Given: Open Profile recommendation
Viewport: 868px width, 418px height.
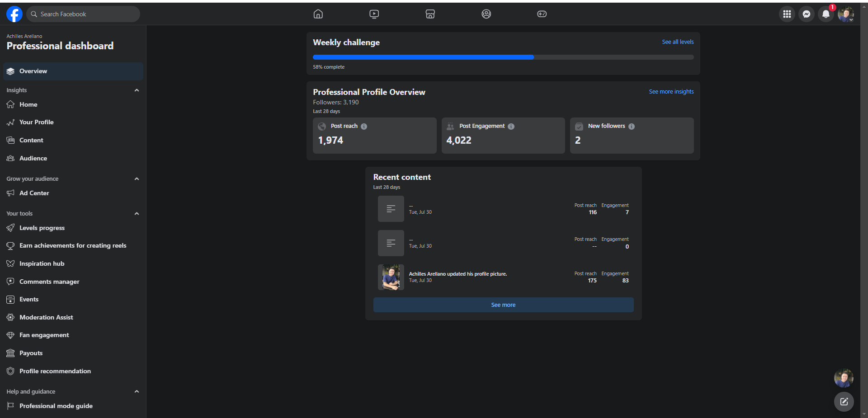Looking at the screenshot, I should coord(73,371).
